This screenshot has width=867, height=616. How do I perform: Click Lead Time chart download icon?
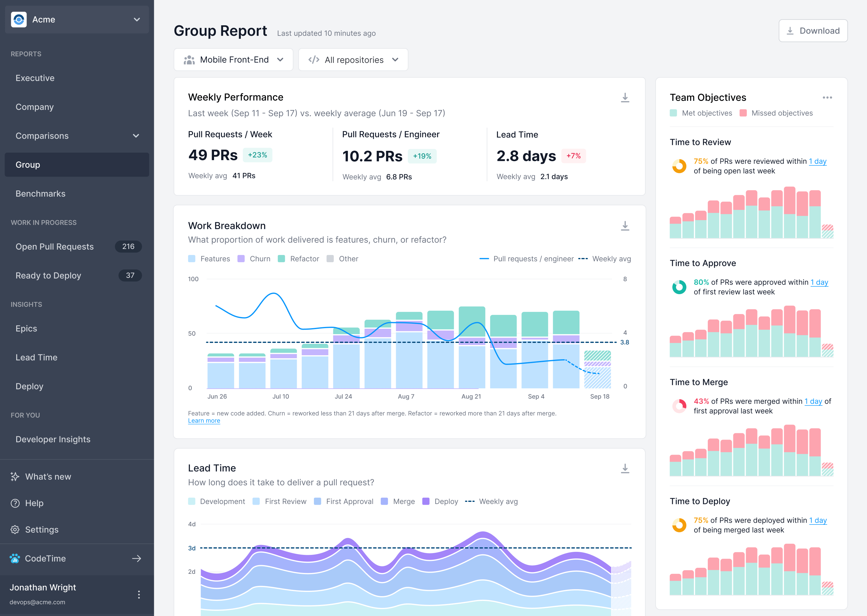pos(625,468)
